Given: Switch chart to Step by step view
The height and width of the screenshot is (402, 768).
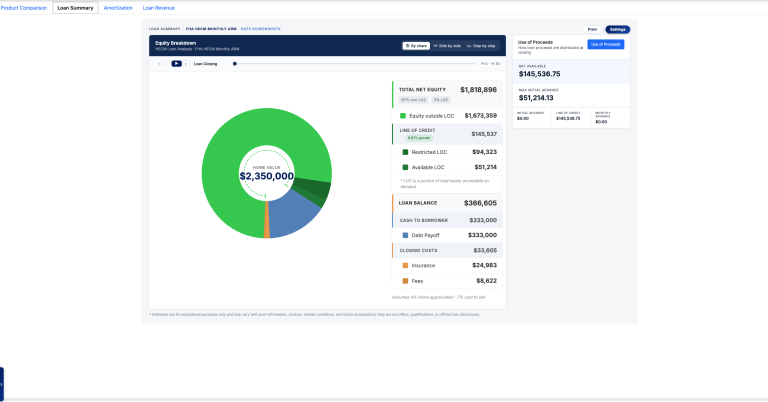Looking at the screenshot, I should [x=481, y=46].
